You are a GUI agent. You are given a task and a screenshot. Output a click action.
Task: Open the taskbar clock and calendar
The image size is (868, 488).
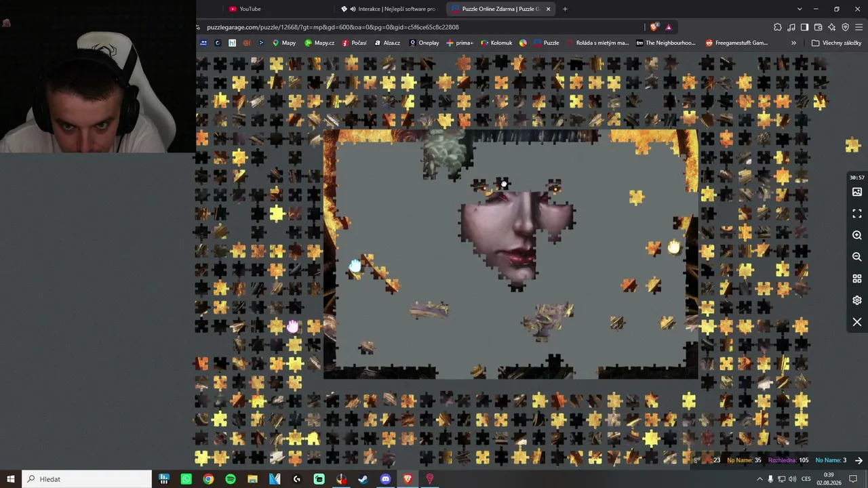(x=829, y=479)
